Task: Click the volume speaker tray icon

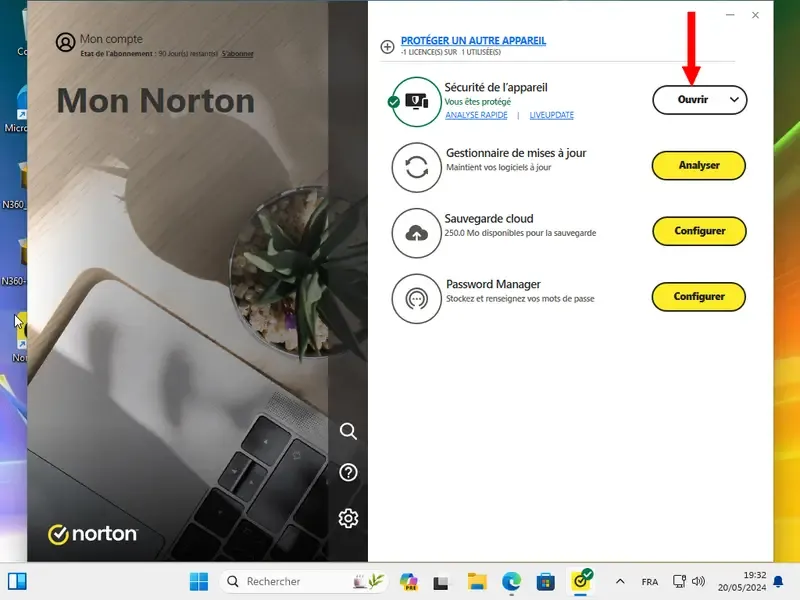Action: tap(698, 581)
